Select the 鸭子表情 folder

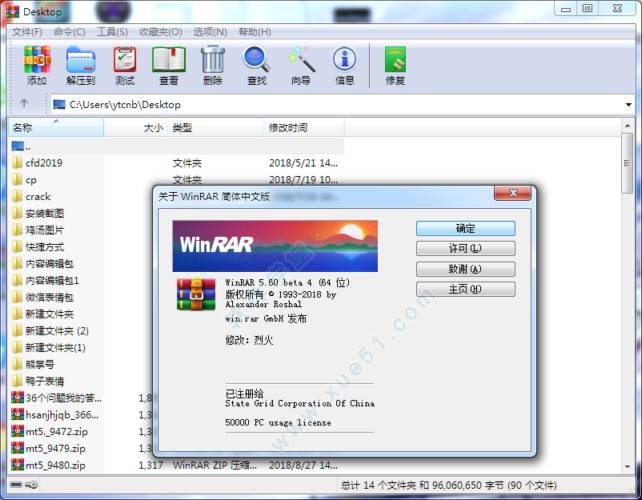[x=38, y=381]
